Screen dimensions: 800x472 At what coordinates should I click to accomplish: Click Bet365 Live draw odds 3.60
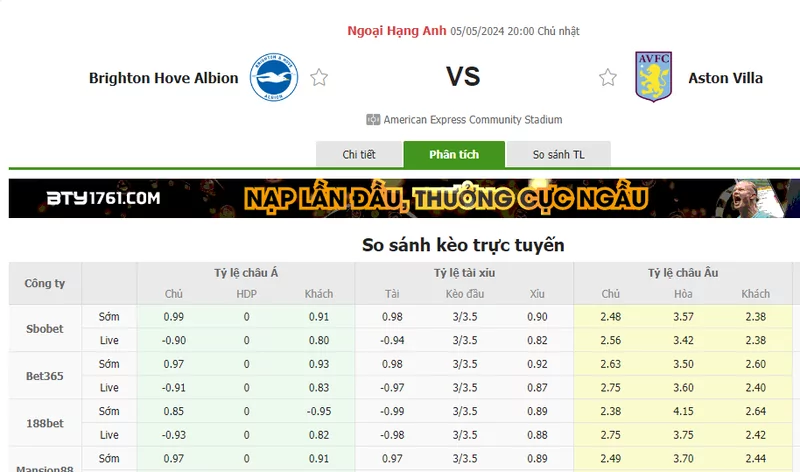(683, 388)
